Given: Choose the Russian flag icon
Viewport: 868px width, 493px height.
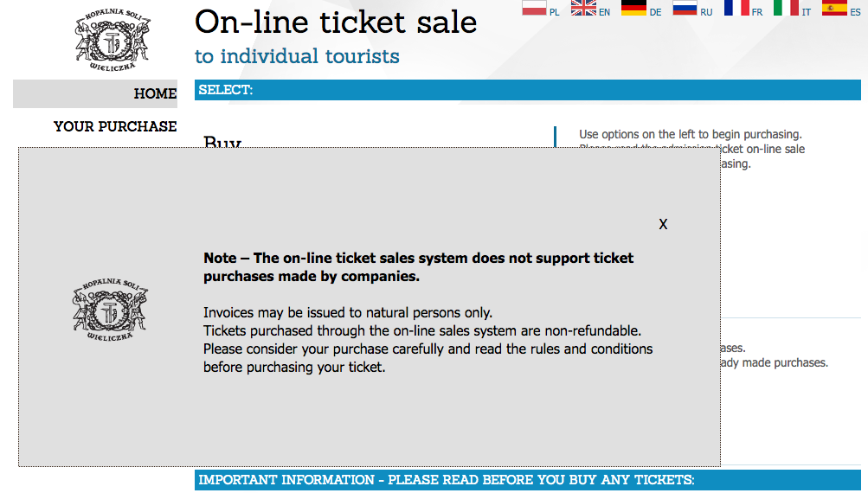Looking at the screenshot, I should 685,7.
